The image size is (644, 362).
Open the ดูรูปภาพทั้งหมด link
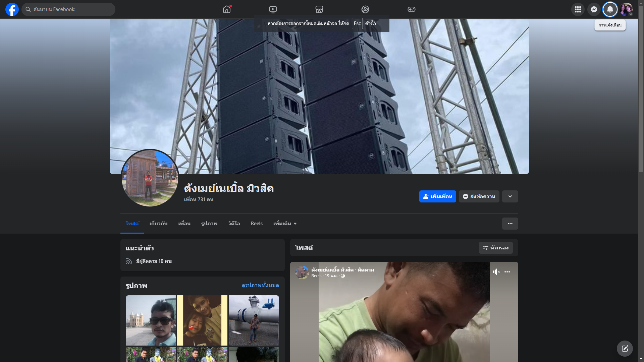(260, 285)
